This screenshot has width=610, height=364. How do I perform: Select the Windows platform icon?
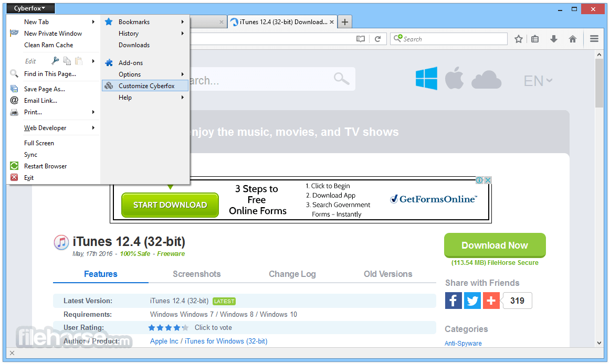[x=426, y=78]
